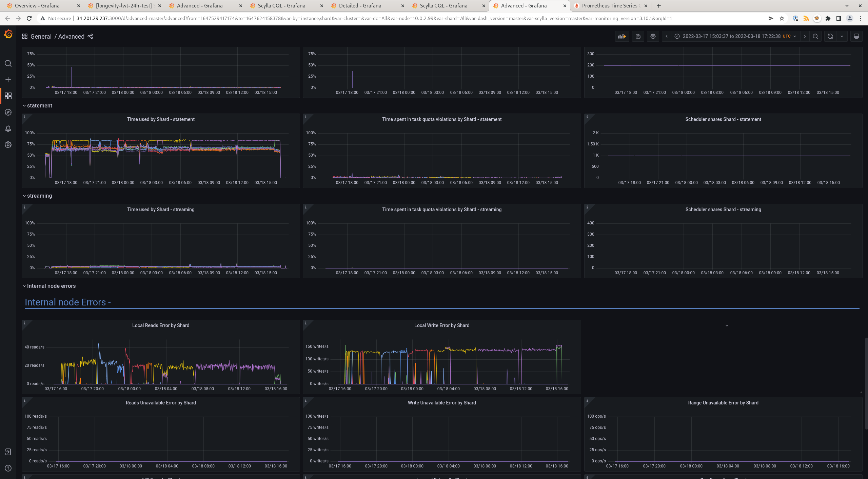The image size is (868, 479).
Task: Refresh the dashboard data
Action: [x=830, y=36]
